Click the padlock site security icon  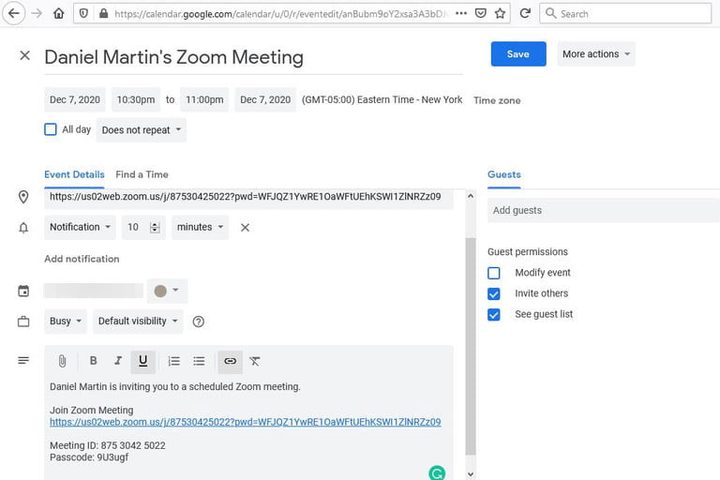pyautogui.click(x=104, y=13)
